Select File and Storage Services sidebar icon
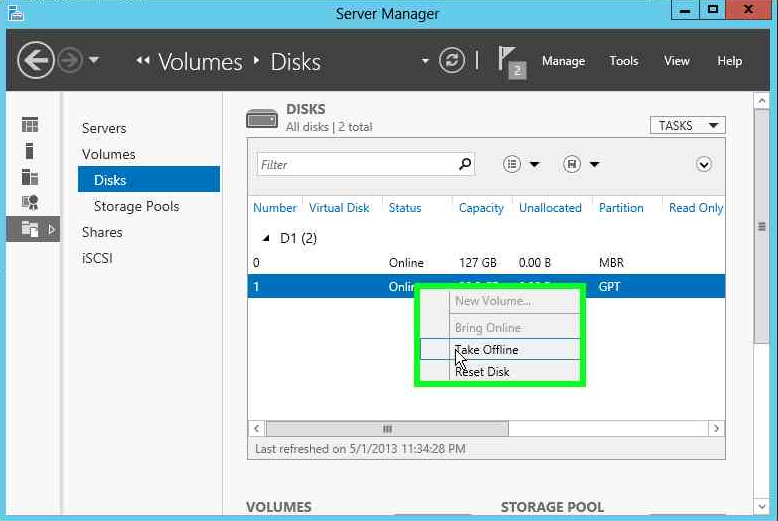The height and width of the screenshot is (521, 778). click(30, 229)
